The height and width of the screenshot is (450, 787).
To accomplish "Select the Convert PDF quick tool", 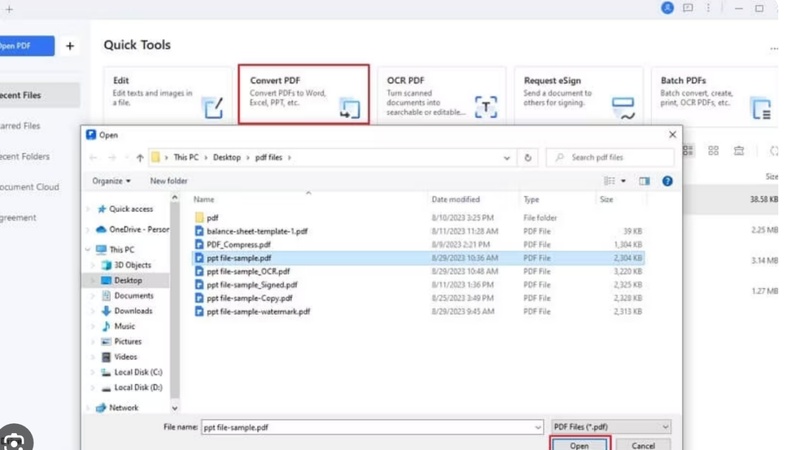I will [304, 94].
